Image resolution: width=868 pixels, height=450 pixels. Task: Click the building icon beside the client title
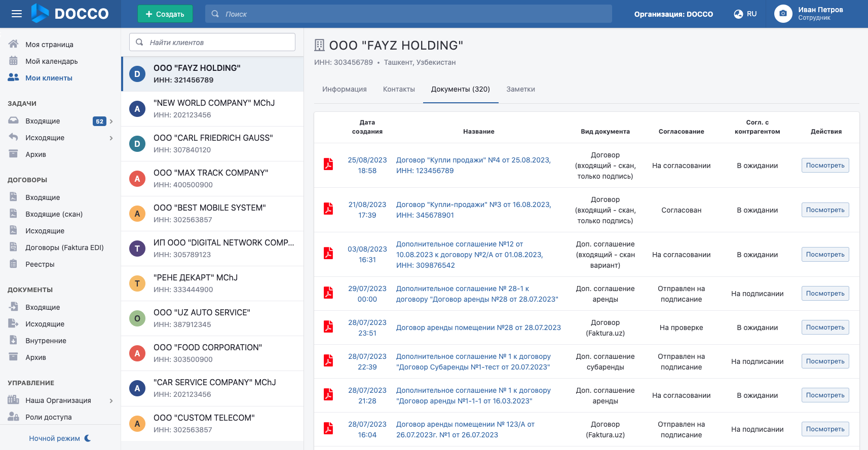(x=319, y=45)
